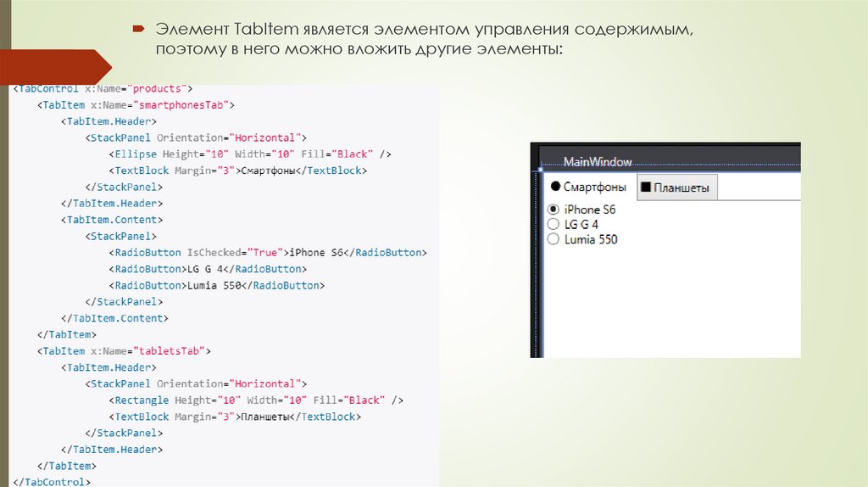The height and width of the screenshot is (487, 868).
Task: Click the code line with x:Name="smartphonesTab"
Action: tap(136, 104)
